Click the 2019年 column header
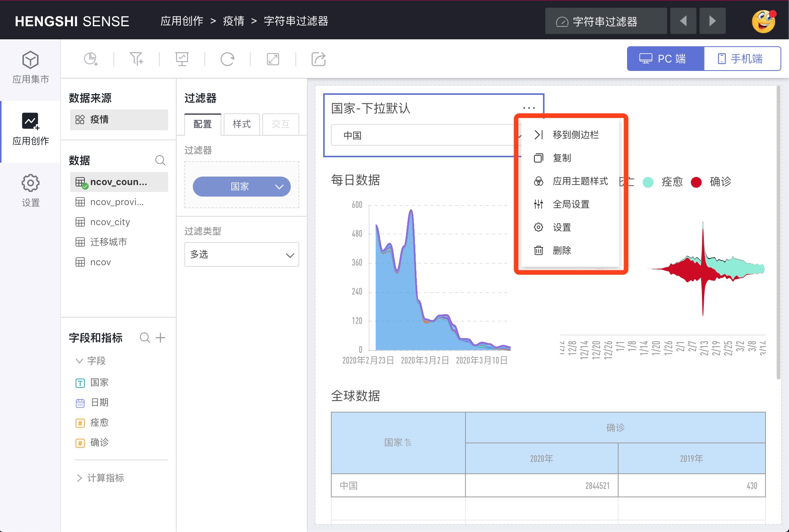 pos(691,458)
